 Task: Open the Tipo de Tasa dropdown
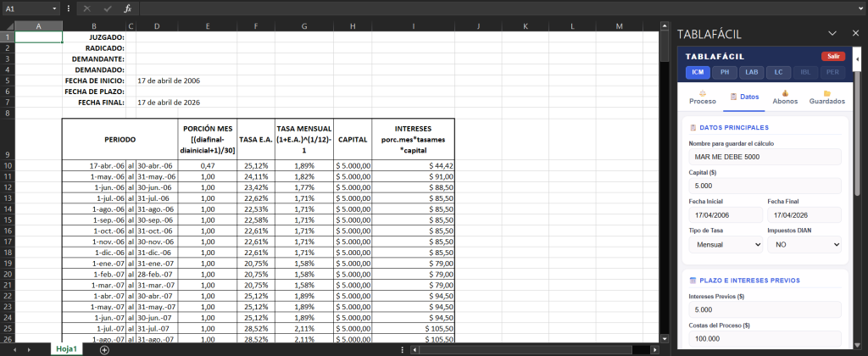pyautogui.click(x=725, y=244)
